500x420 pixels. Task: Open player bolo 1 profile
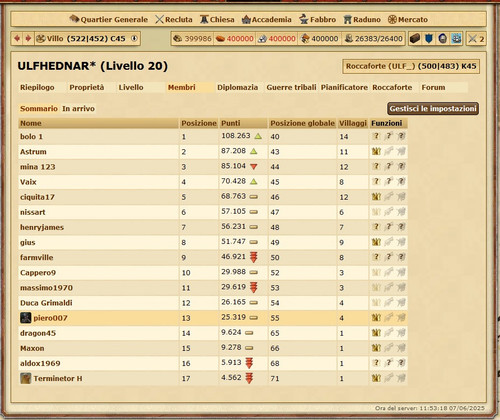[x=31, y=137]
